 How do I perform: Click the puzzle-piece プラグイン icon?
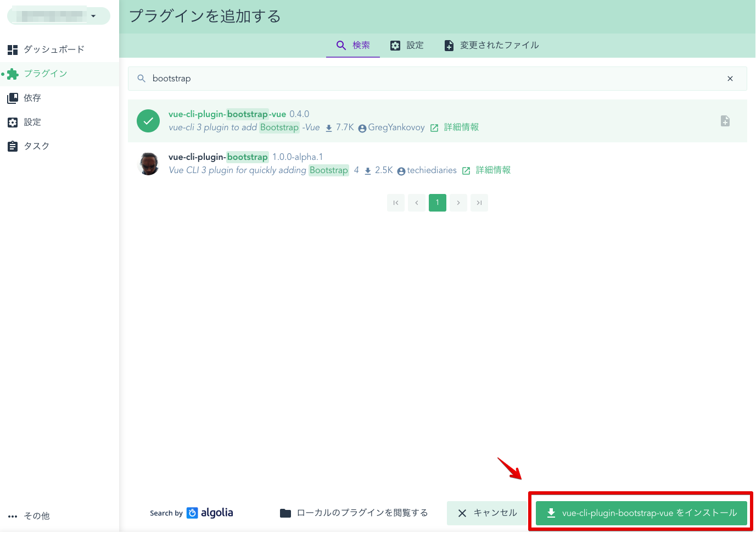(13, 74)
